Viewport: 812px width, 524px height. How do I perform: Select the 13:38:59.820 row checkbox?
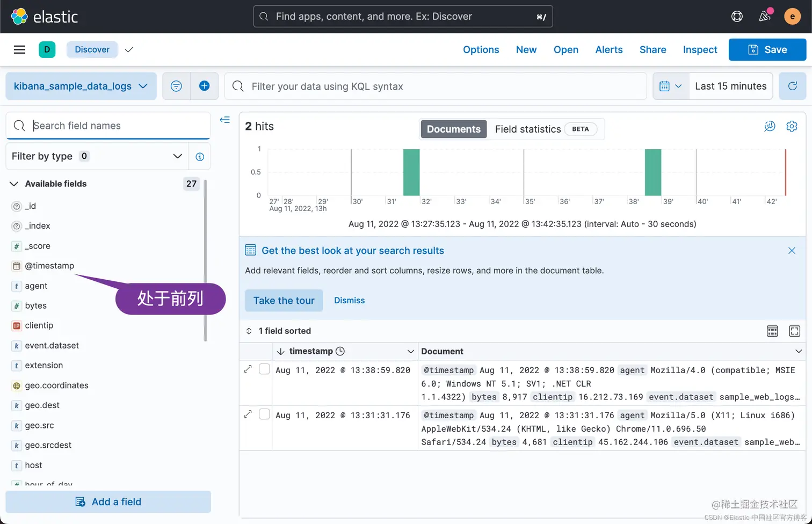pos(264,369)
